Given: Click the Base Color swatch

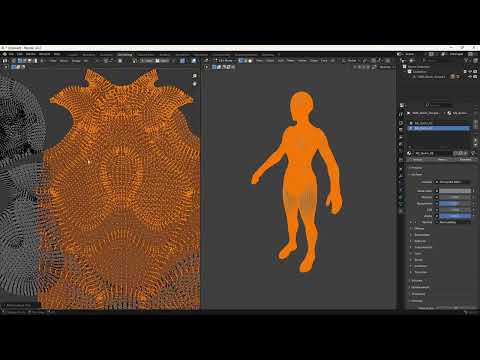Looking at the screenshot, I should coord(455,191).
